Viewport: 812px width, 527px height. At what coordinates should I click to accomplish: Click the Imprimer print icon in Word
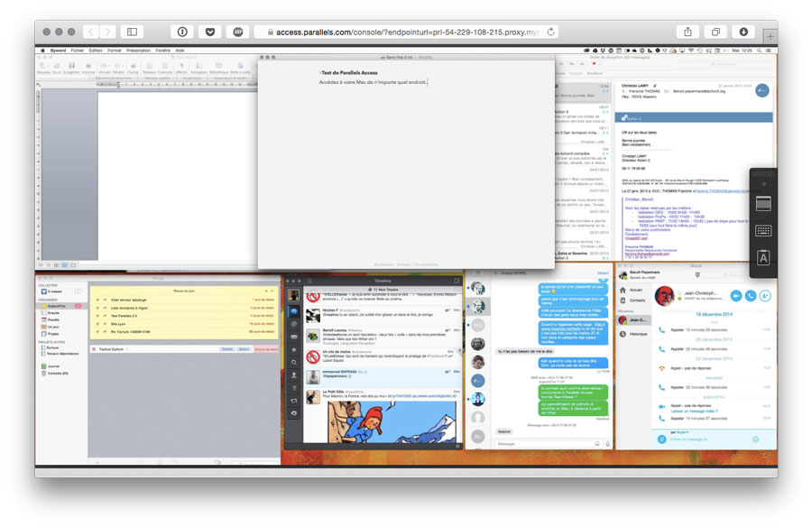(88, 67)
